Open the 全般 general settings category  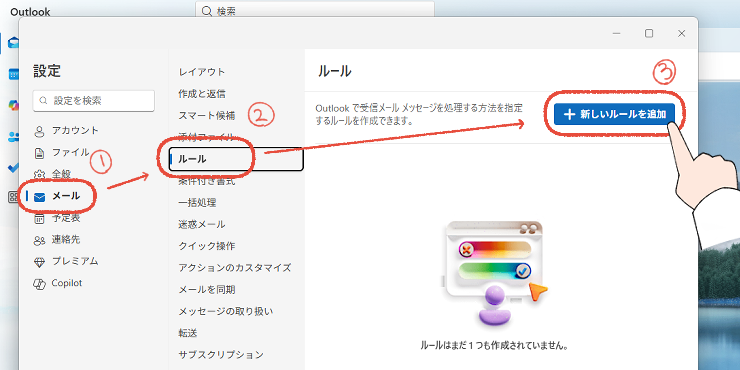[53, 174]
